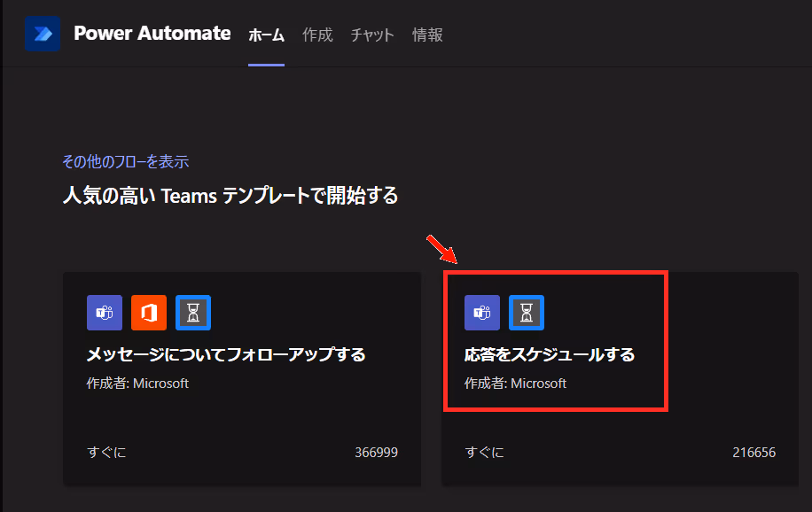The width and height of the screenshot is (812, 512).
Task: Click usage count 366999
Action: tap(377, 453)
